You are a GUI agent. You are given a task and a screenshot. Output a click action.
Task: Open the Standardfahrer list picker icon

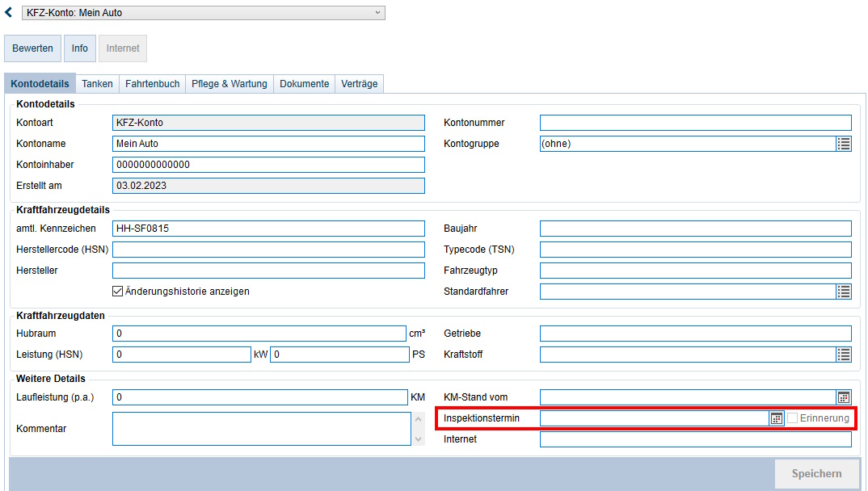pos(844,292)
